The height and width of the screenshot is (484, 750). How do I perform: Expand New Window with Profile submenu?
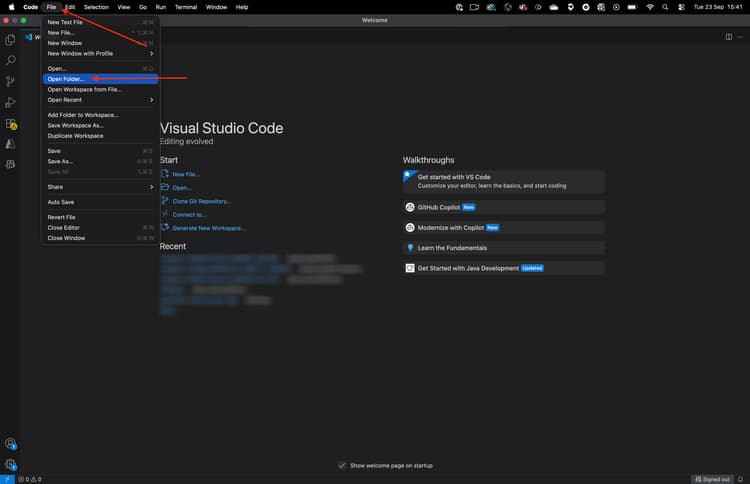(x=100, y=54)
